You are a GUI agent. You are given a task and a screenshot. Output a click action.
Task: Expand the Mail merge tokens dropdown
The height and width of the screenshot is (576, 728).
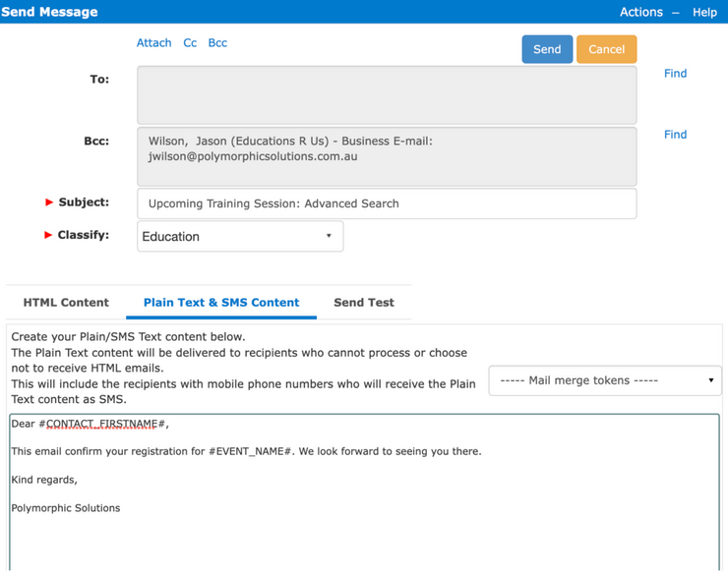[605, 380]
